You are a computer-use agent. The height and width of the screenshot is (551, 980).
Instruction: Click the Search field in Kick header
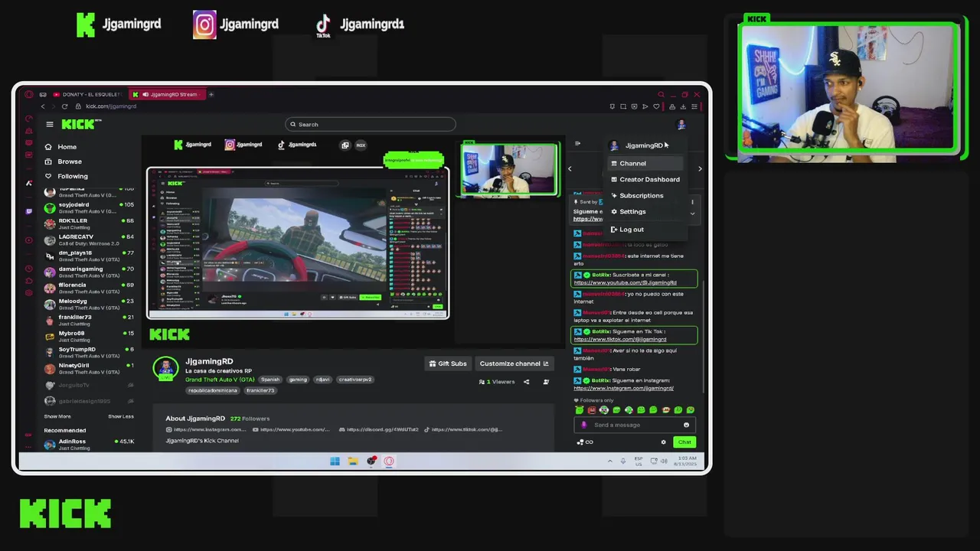371,124
